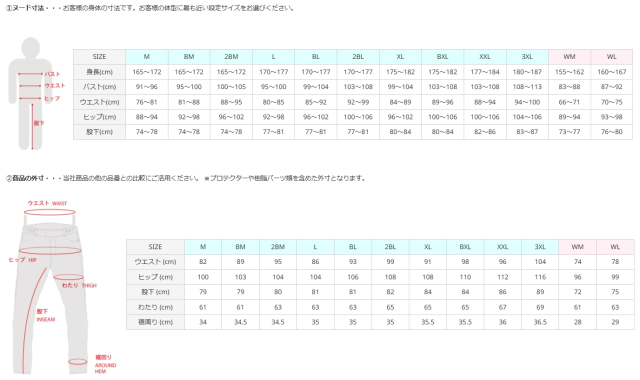Click the '身長(cm)' row label

coord(99,72)
